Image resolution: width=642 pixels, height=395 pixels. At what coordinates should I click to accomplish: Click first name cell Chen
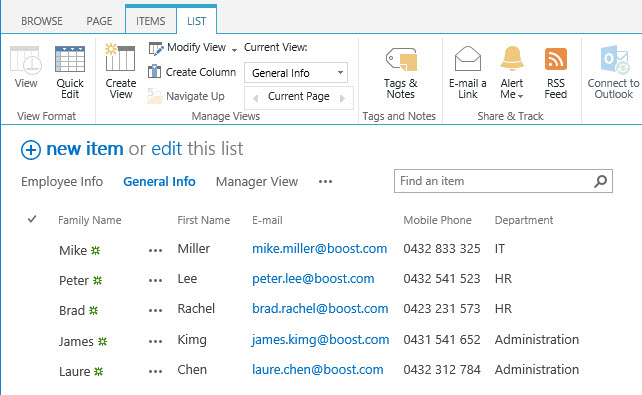192,370
